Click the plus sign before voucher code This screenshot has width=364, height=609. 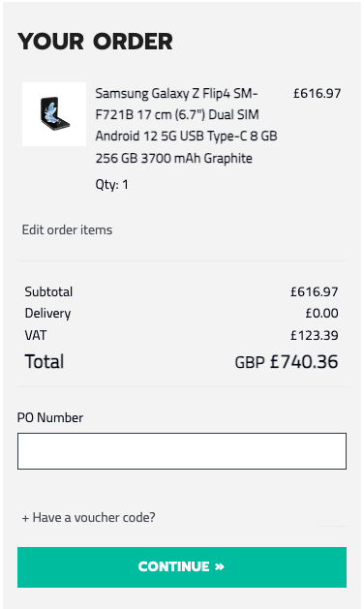click(25, 518)
